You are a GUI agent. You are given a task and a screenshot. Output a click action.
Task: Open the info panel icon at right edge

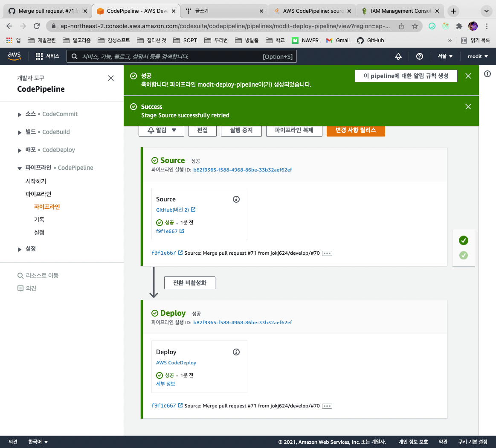[487, 74]
